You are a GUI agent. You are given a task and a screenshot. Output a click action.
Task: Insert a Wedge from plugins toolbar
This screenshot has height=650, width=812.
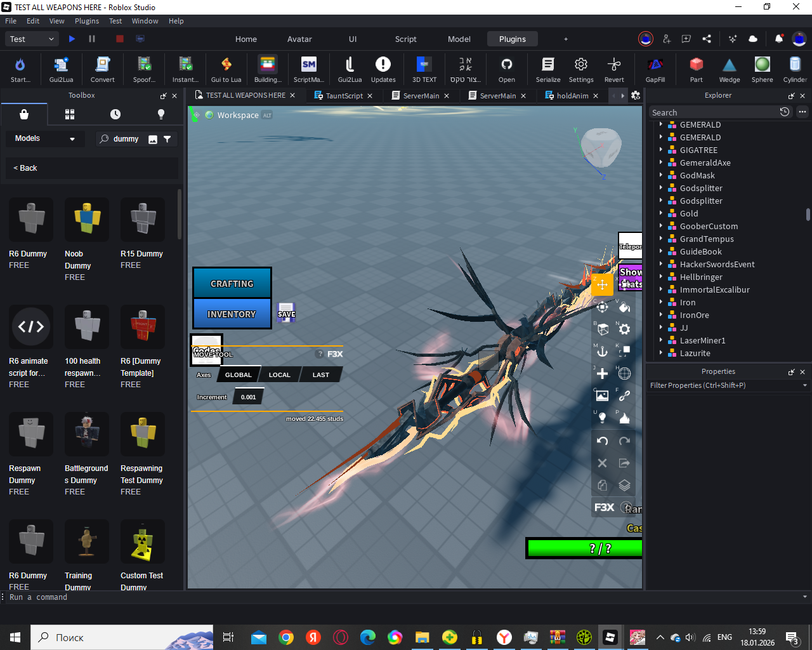click(730, 69)
